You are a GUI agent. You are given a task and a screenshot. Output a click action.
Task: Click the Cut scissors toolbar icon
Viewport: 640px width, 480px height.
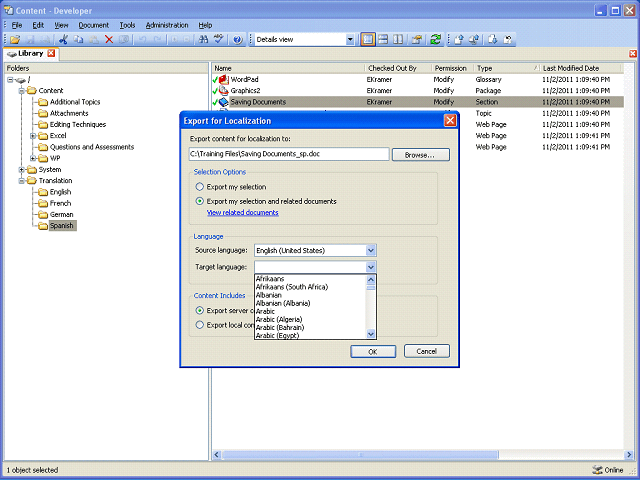(63, 40)
